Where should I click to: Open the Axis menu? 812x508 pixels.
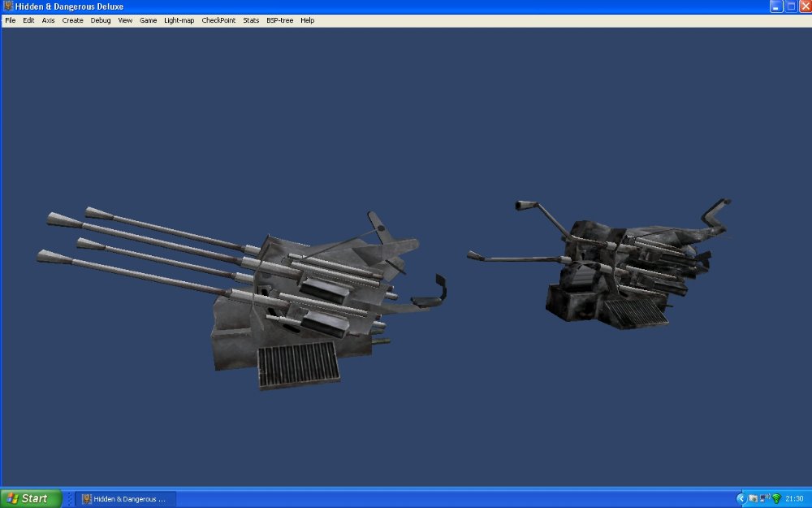[48, 20]
